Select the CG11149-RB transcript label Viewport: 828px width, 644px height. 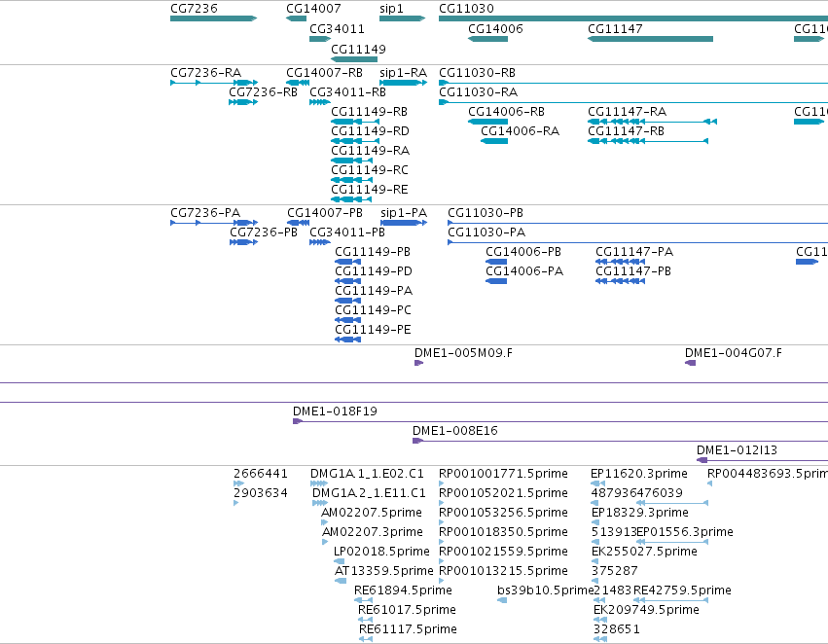point(369,112)
